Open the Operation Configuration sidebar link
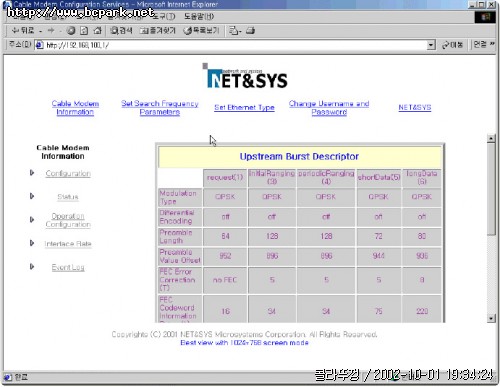The height and width of the screenshot is (387, 500). (68, 220)
